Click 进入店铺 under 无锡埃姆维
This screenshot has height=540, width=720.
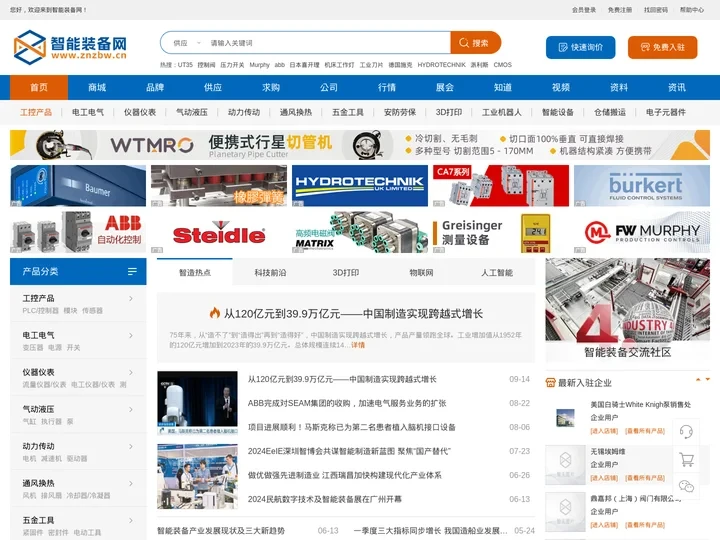tap(604, 478)
